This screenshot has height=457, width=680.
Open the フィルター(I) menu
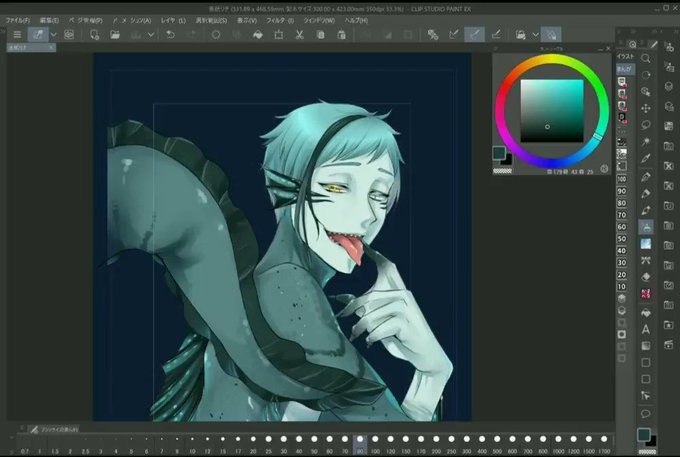[280, 20]
